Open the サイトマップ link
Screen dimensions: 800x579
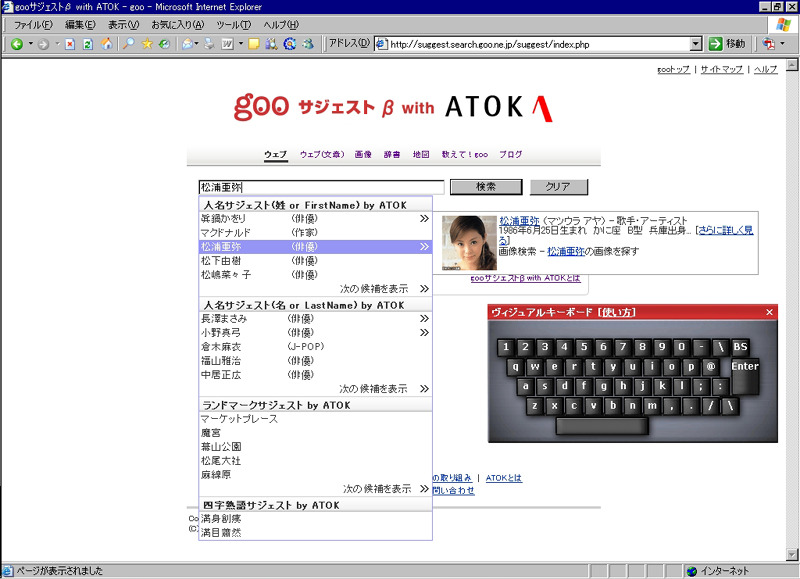(x=721, y=69)
